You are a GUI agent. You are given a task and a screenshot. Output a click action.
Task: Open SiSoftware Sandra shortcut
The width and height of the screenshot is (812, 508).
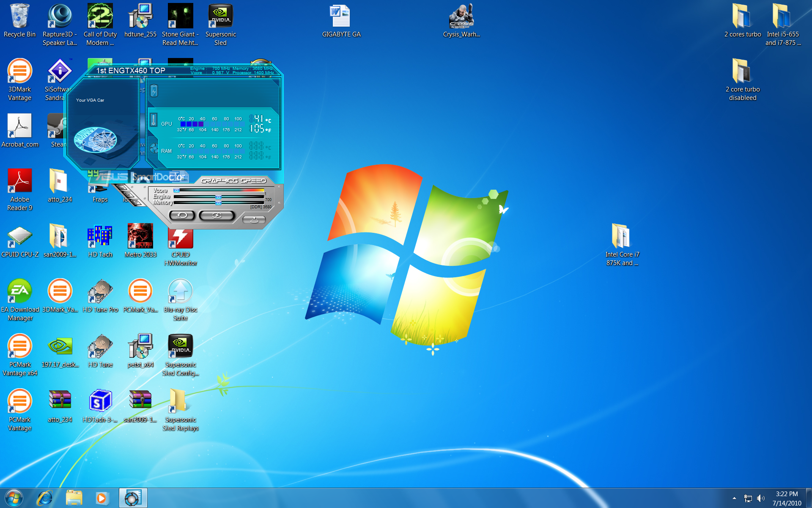click(x=58, y=79)
